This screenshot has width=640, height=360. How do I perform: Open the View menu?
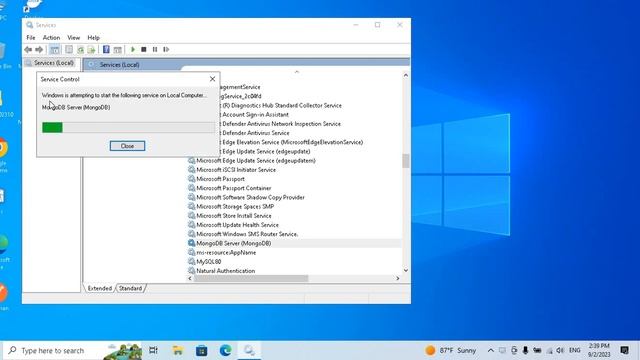coord(73,38)
